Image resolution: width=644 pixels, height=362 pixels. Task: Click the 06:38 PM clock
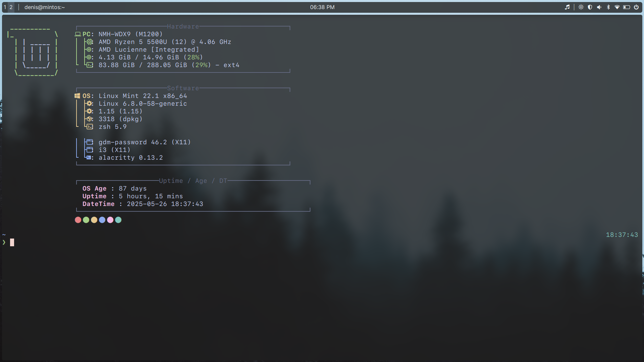click(x=322, y=7)
